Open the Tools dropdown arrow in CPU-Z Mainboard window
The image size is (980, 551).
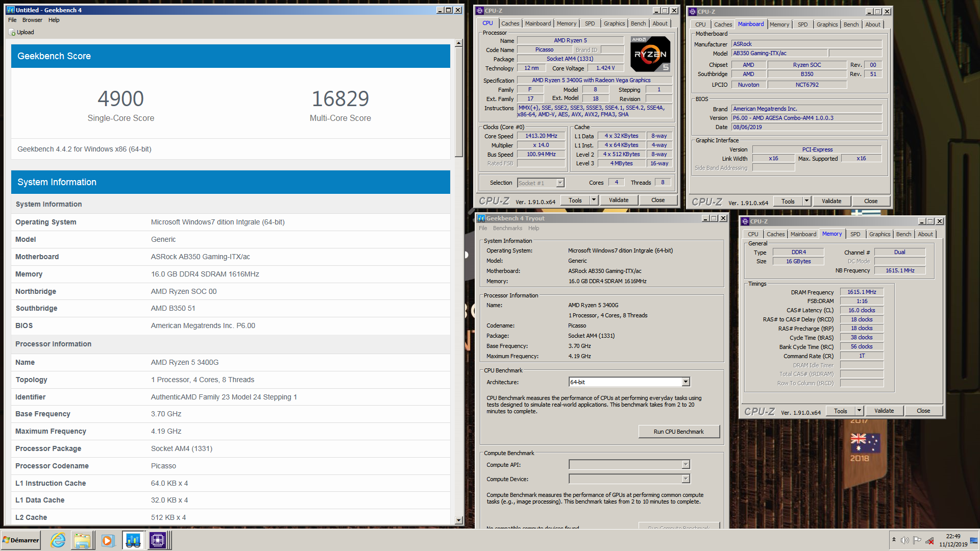click(807, 201)
